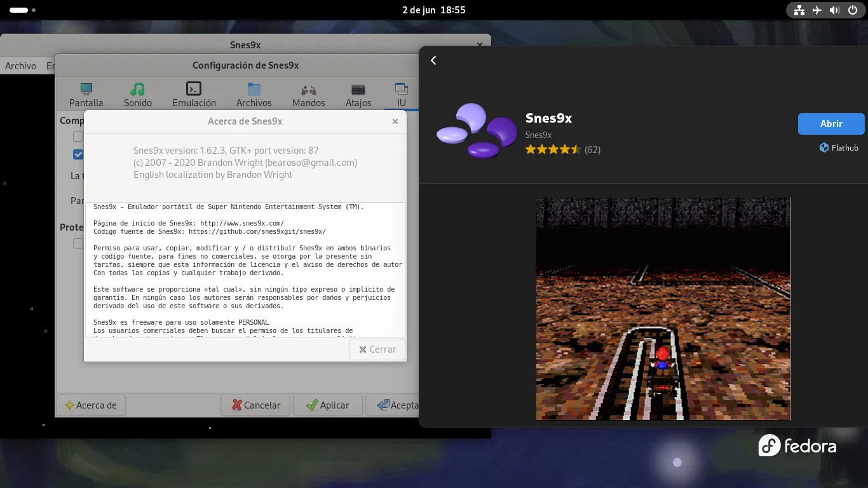Close the Acerca de Snes9x dialog
This screenshot has height=488, width=868.
point(395,121)
